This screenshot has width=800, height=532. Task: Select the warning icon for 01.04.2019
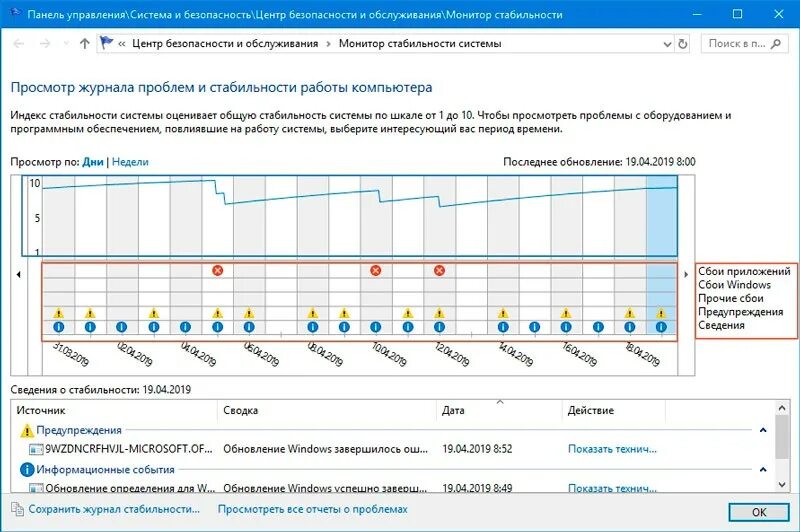coord(90,313)
